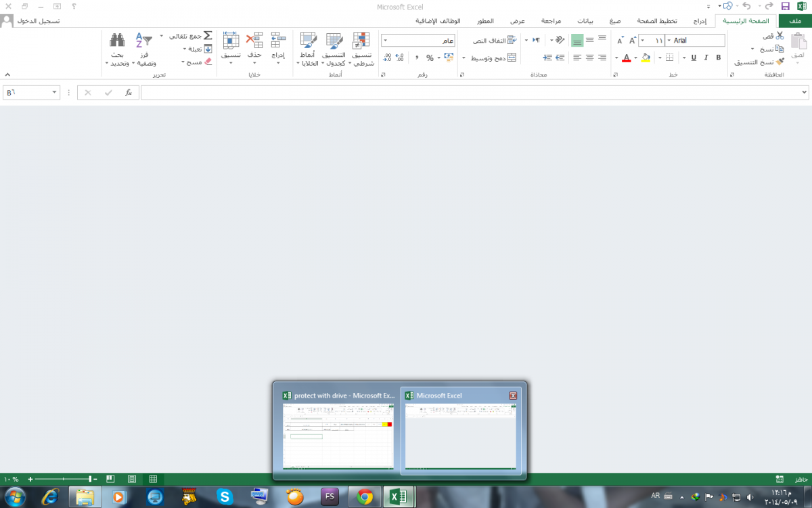Open the Copy (نسخ) options arrow

click(x=752, y=49)
